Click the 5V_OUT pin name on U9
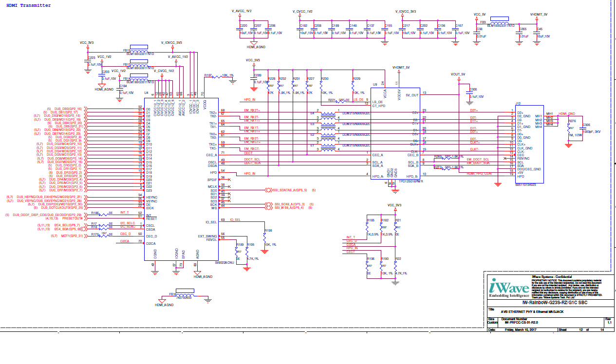The image size is (616, 364). (x=412, y=95)
